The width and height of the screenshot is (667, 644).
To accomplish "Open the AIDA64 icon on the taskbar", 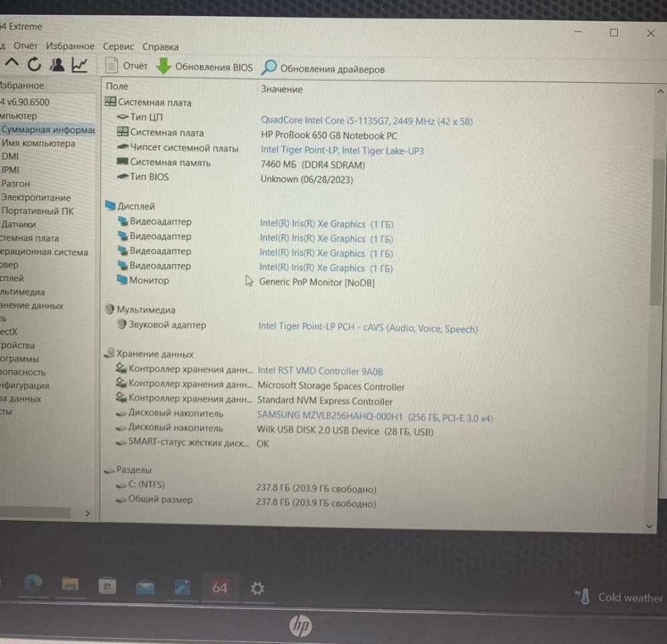I will click(x=220, y=588).
